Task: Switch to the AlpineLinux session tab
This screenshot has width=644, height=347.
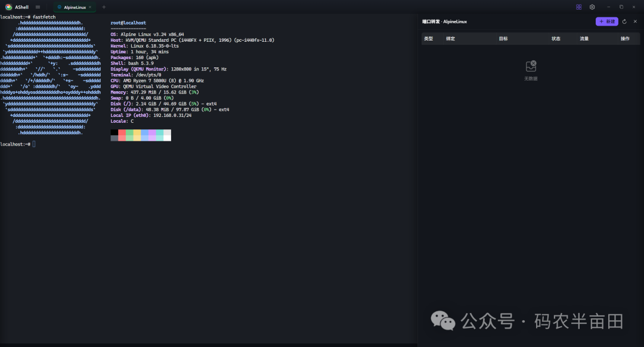Action: tap(75, 7)
